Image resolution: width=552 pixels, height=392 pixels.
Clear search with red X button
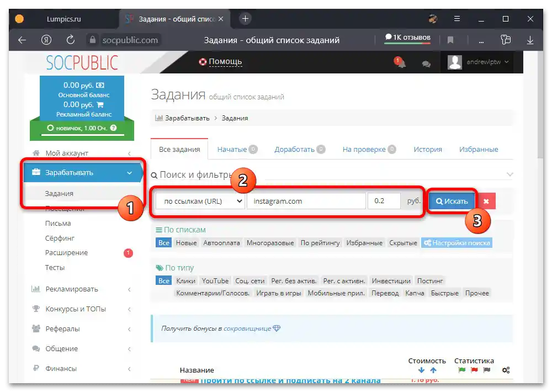click(x=486, y=201)
